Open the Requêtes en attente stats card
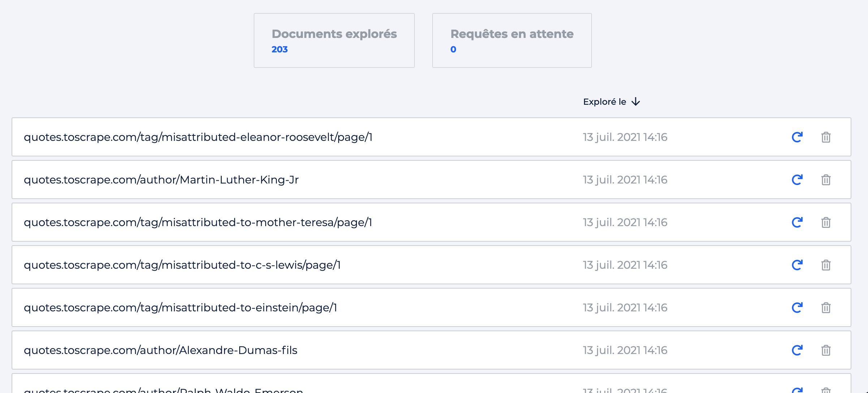 click(512, 40)
